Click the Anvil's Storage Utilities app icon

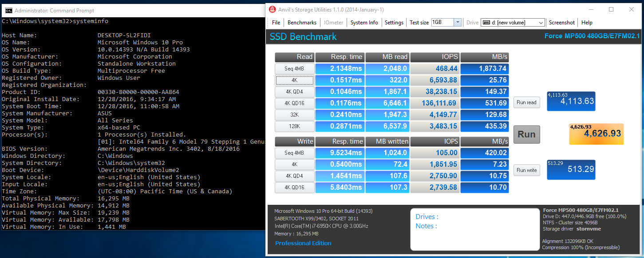272,9
